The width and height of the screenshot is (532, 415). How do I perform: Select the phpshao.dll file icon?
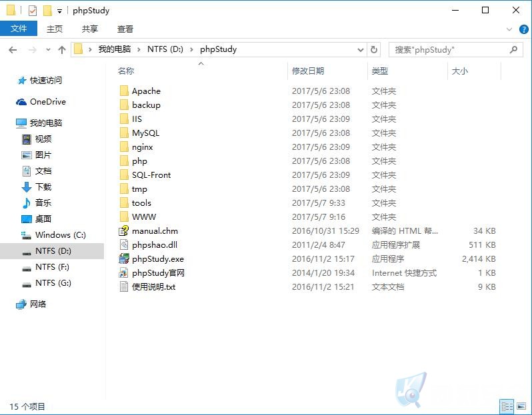tap(124, 244)
